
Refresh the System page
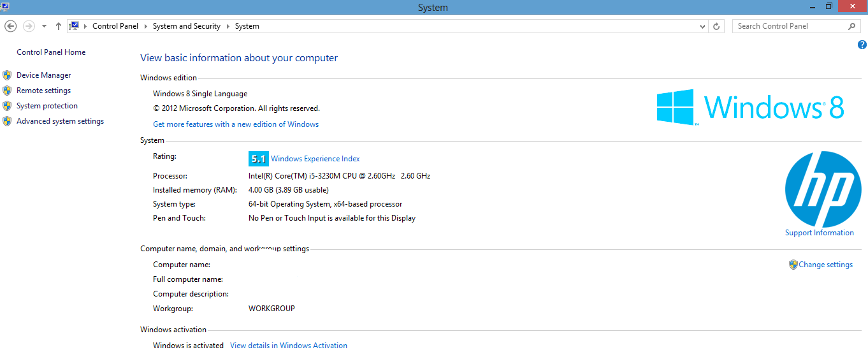[716, 26]
